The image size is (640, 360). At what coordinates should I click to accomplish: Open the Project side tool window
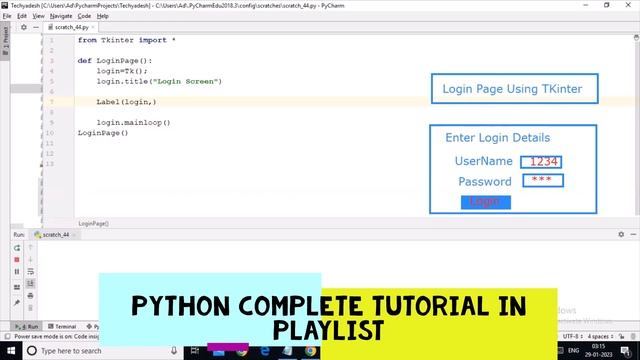(5, 42)
